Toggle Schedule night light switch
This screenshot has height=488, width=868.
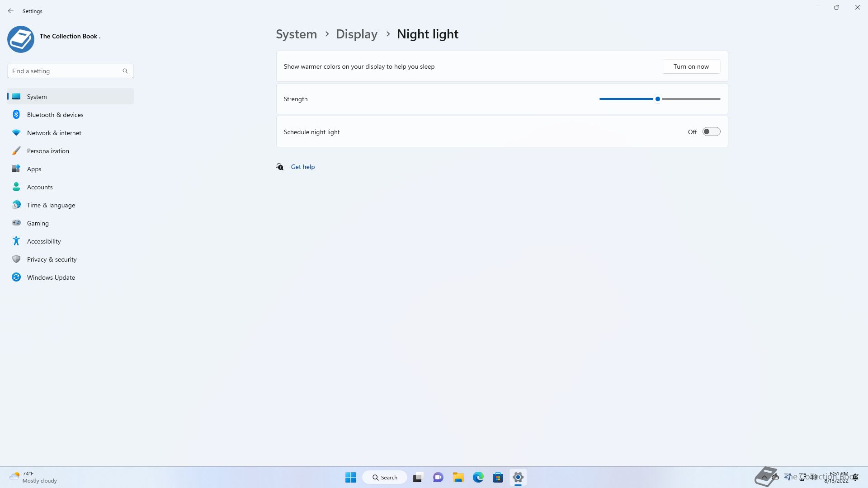[x=711, y=131]
